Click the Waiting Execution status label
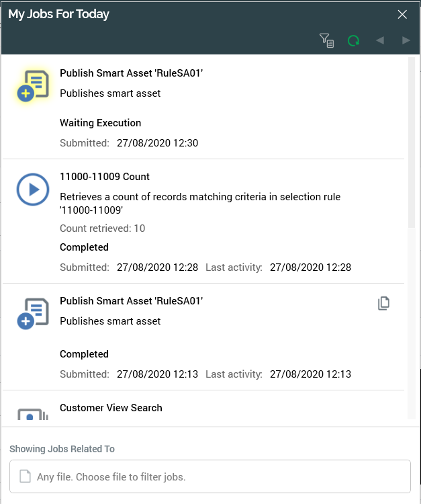 coord(100,123)
